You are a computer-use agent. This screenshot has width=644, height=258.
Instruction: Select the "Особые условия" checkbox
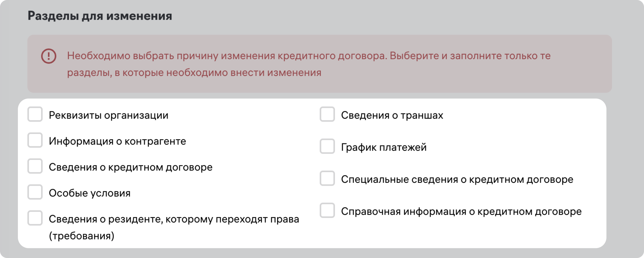pyautogui.click(x=35, y=192)
